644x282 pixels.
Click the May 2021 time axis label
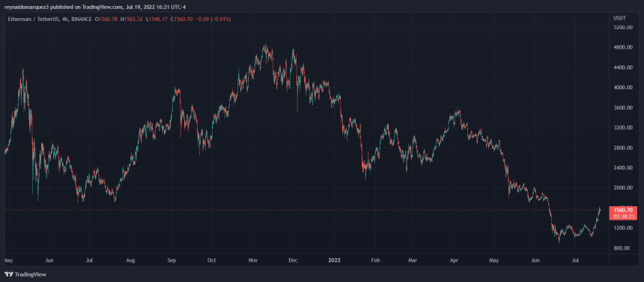pos(8,260)
